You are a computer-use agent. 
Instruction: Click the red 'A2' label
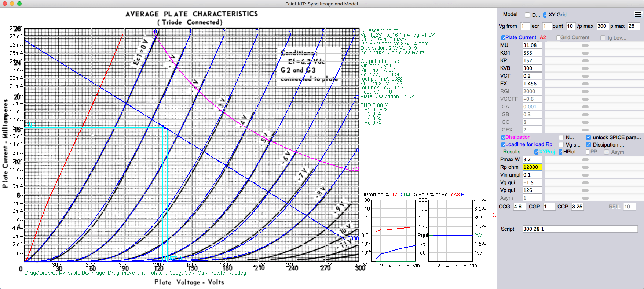click(543, 37)
